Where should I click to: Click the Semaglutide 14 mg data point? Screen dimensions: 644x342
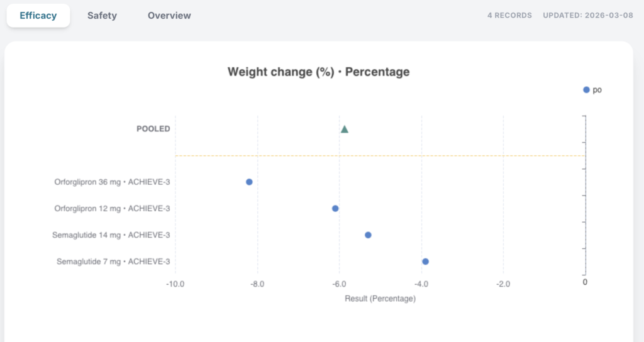368,235
